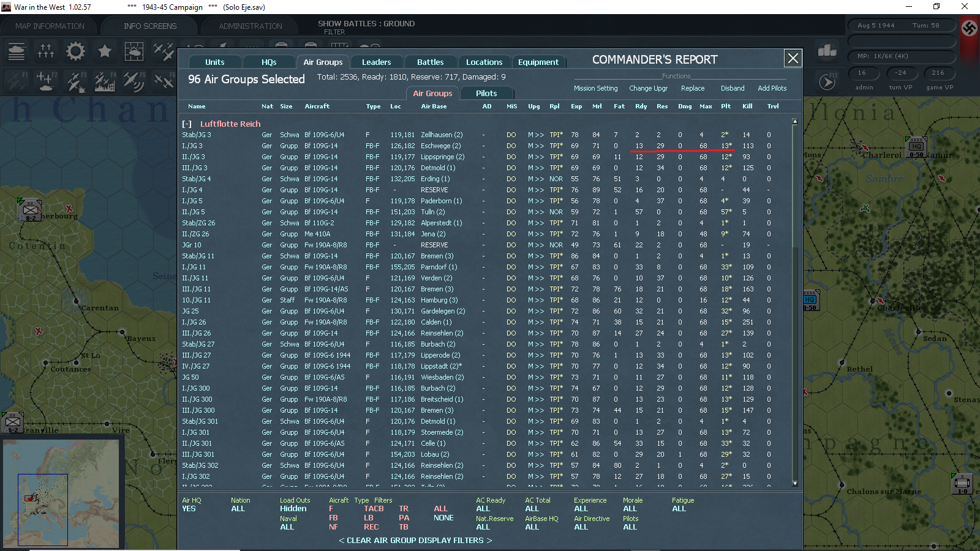Toggle the TB aircraft type filter

(404, 527)
